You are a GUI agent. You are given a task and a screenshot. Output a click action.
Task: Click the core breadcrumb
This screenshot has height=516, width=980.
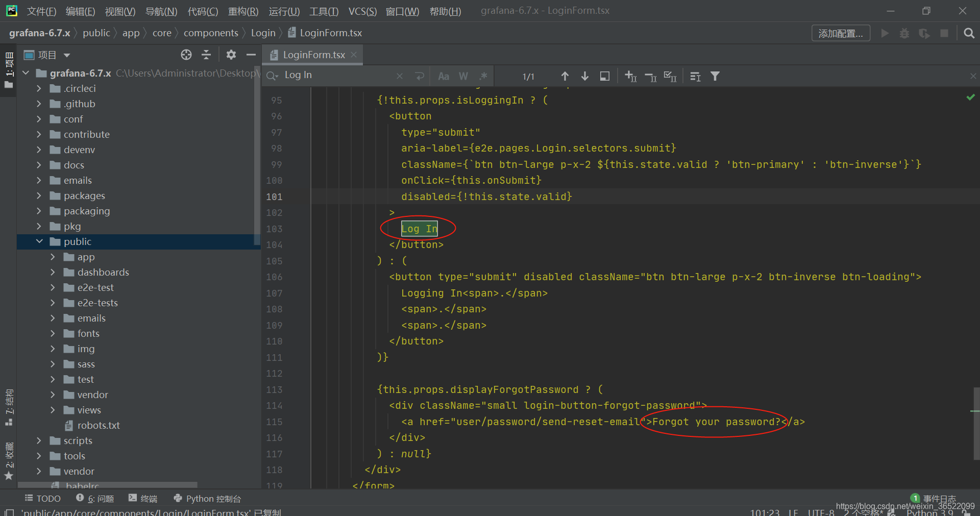162,33
